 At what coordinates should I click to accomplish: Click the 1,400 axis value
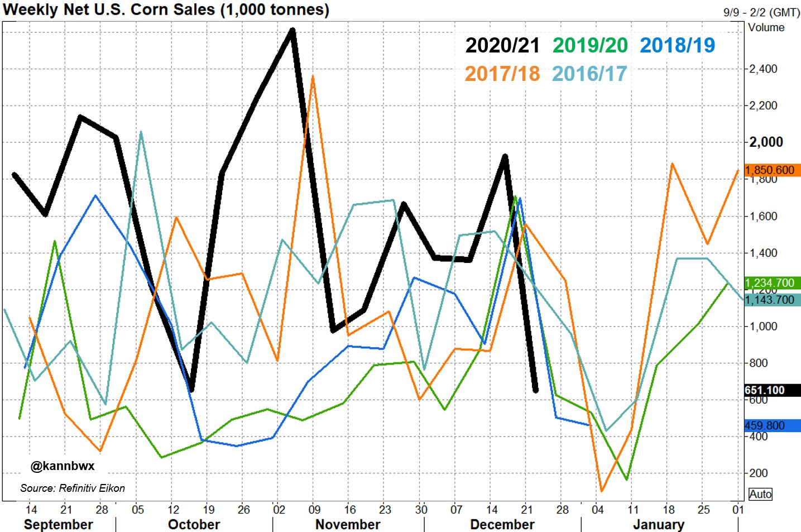coord(763,253)
